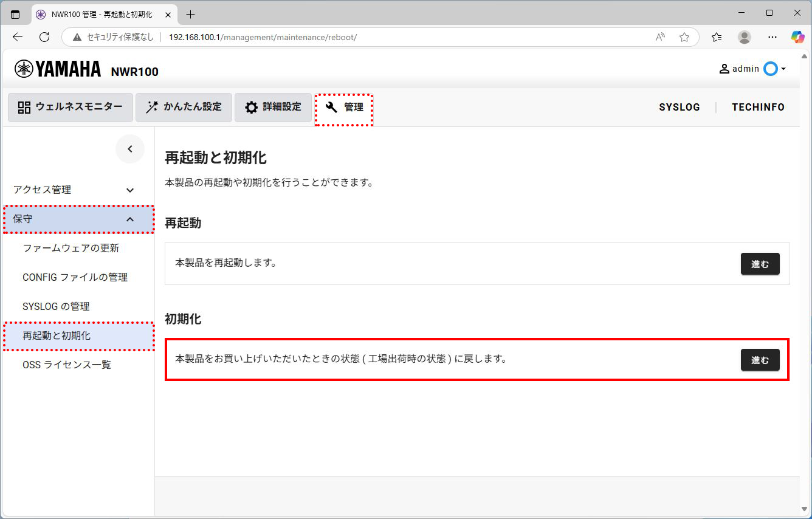The image size is (812, 519).
Task: Collapse the sidebar with the left chevron
Action: (x=129, y=149)
